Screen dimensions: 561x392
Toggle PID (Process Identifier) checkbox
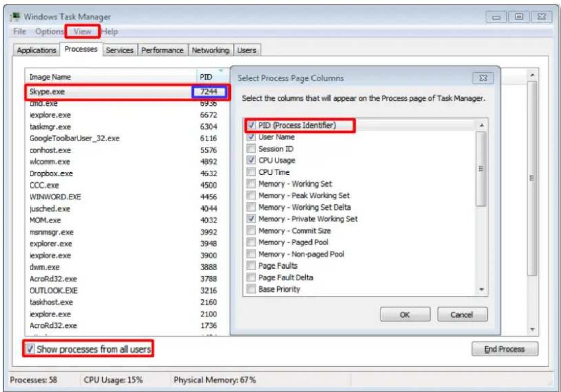coord(252,126)
